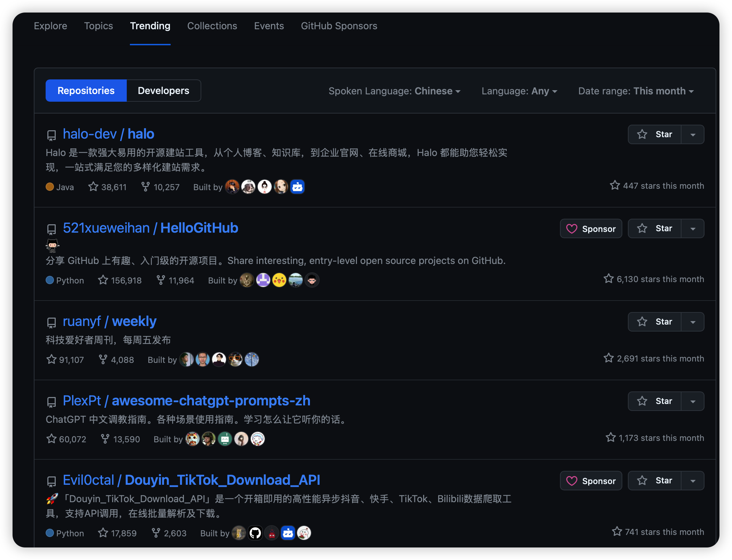Go to the Collections tab
This screenshot has height=560, width=732.
point(212,26)
